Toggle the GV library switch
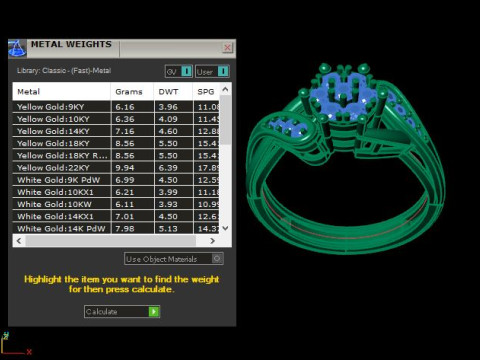The width and height of the screenshot is (480, 360). click(179, 71)
